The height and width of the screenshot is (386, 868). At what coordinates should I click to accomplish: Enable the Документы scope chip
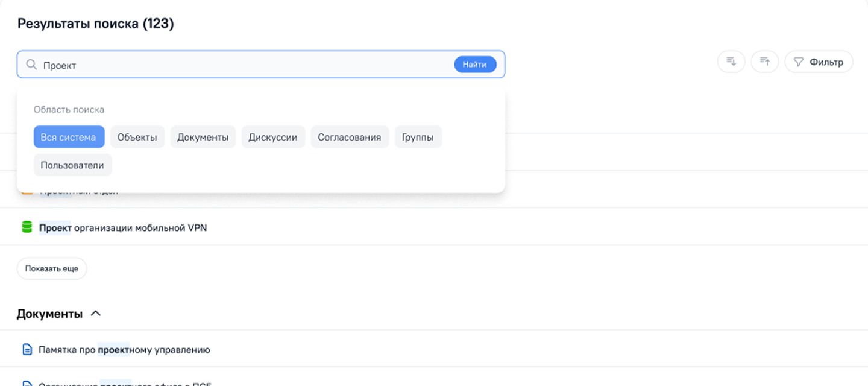203,137
